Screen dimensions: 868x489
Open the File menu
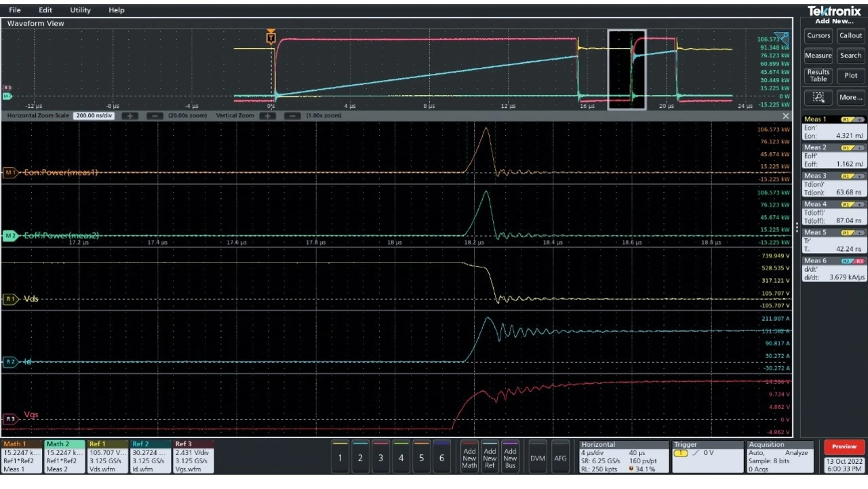click(15, 10)
